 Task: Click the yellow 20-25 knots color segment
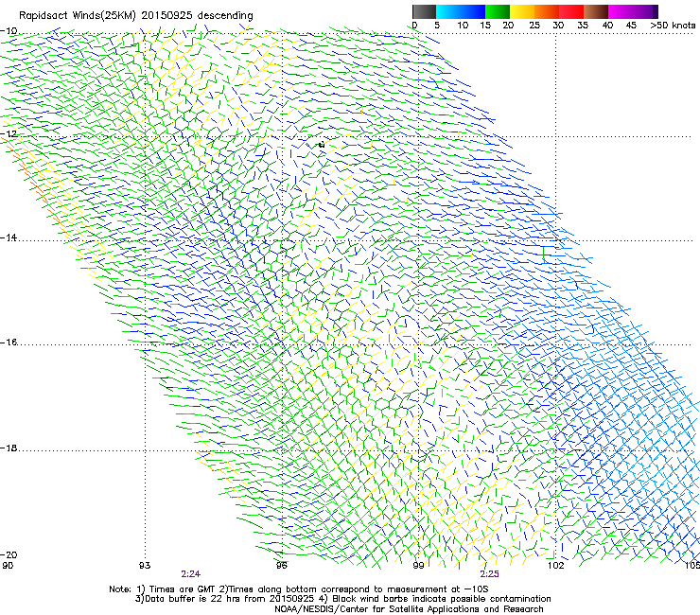[x=522, y=11]
